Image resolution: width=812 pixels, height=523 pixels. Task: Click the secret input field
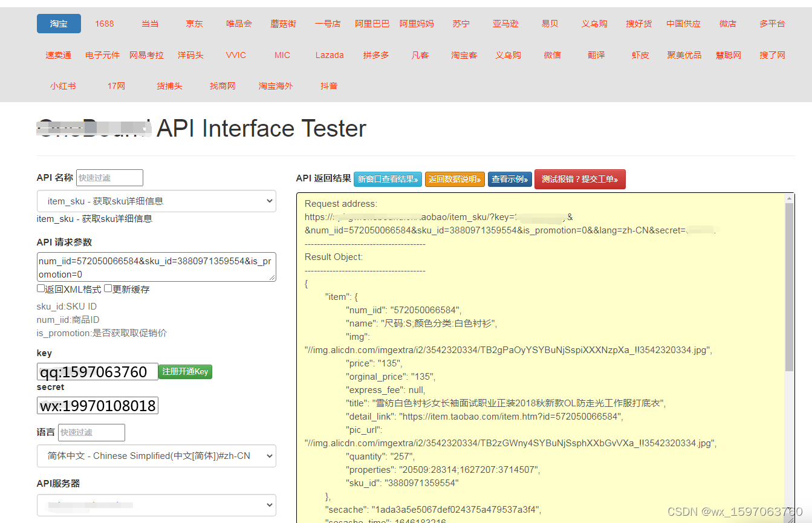pos(97,405)
